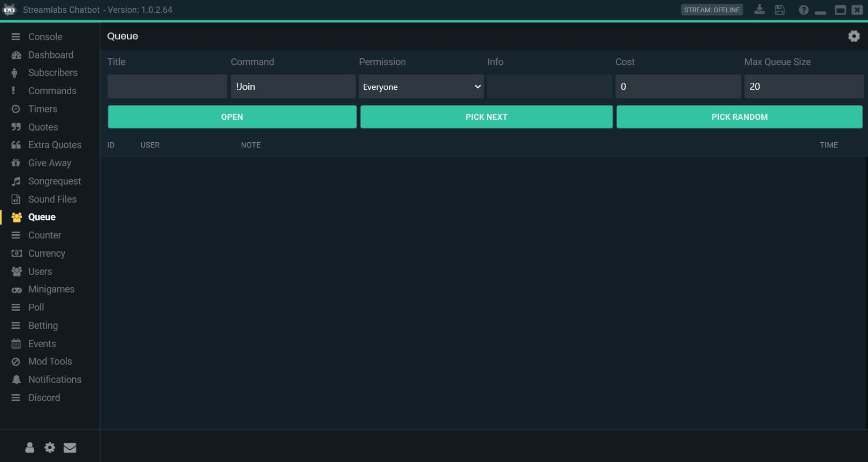Click the download icon in title bar
868x462 pixels.
pyautogui.click(x=759, y=10)
